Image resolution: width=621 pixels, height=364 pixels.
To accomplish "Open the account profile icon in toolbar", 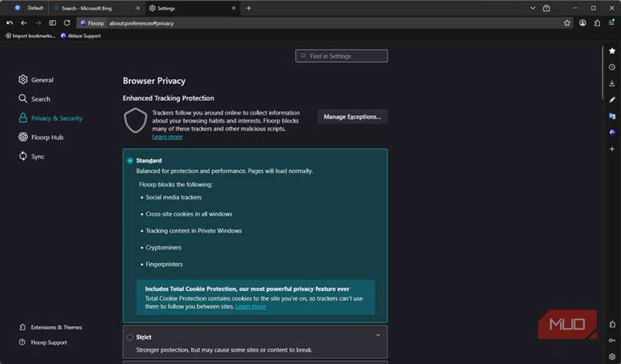I will [x=582, y=23].
